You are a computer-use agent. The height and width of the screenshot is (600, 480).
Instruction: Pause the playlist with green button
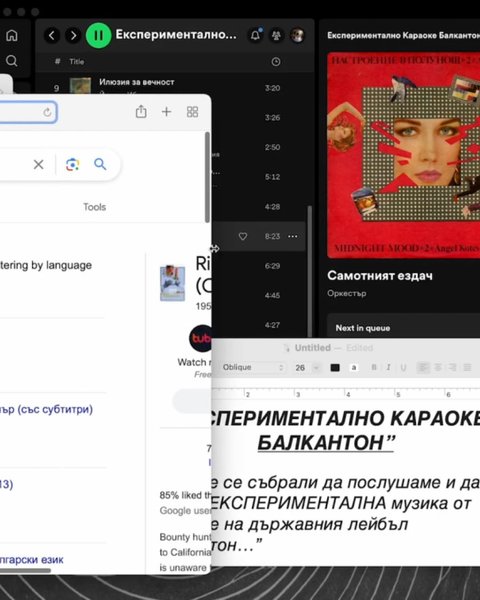(x=98, y=36)
